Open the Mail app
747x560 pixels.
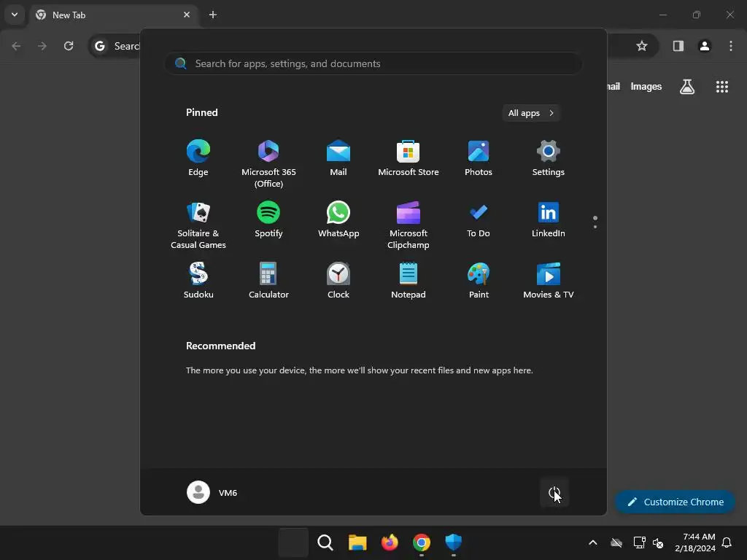(338, 158)
